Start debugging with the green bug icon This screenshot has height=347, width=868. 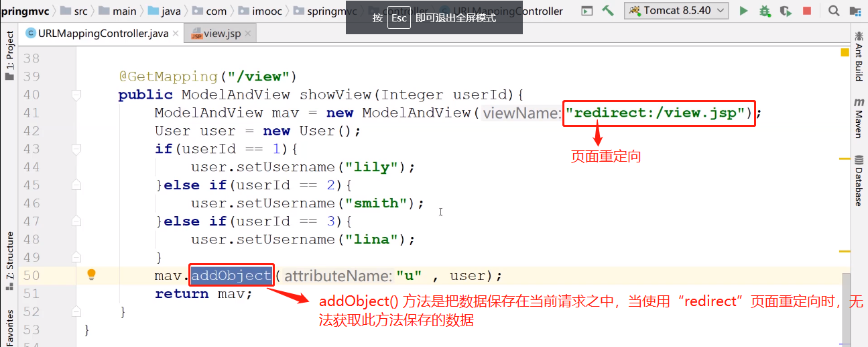(x=765, y=11)
